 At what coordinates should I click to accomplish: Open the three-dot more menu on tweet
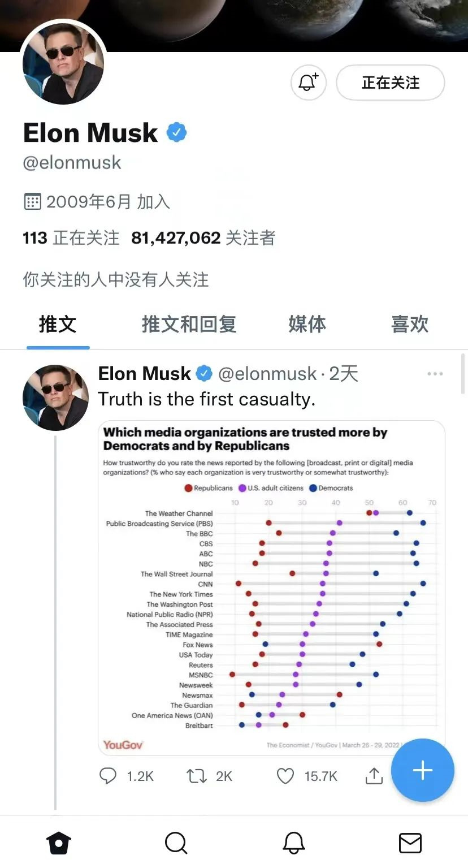tap(435, 374)
